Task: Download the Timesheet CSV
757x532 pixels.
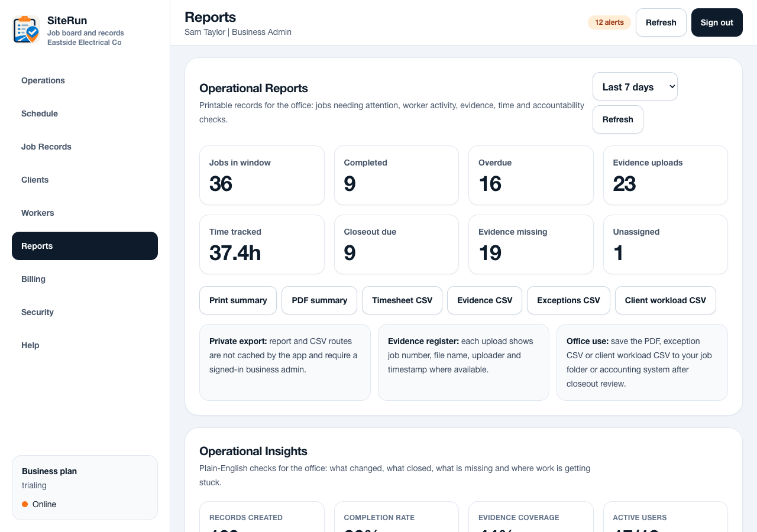Action: (402, 300)
